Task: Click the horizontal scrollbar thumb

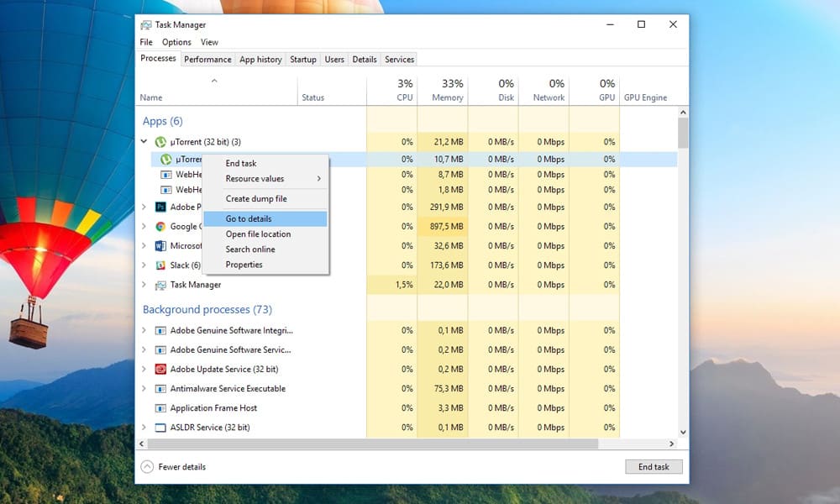Action: [x=373, y=444]
